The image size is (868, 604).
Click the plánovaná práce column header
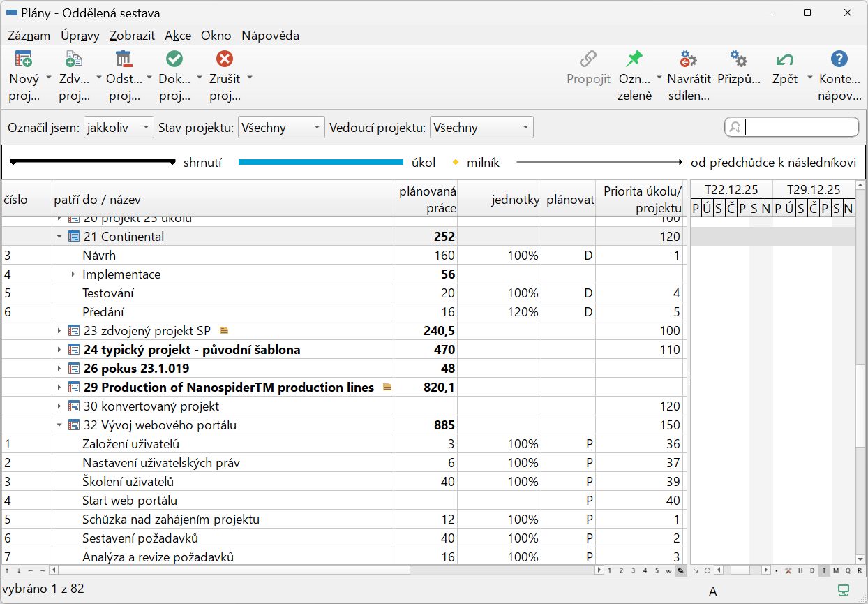click(426, 200)
